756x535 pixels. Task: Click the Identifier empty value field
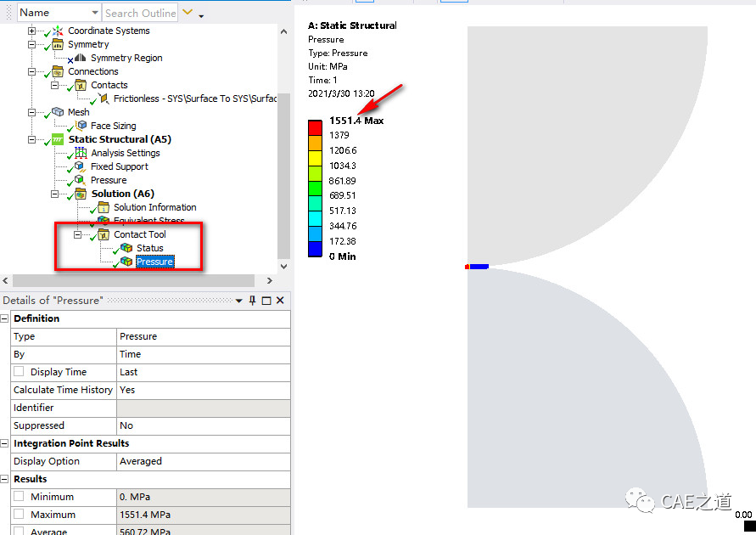(x=203, y=408)
